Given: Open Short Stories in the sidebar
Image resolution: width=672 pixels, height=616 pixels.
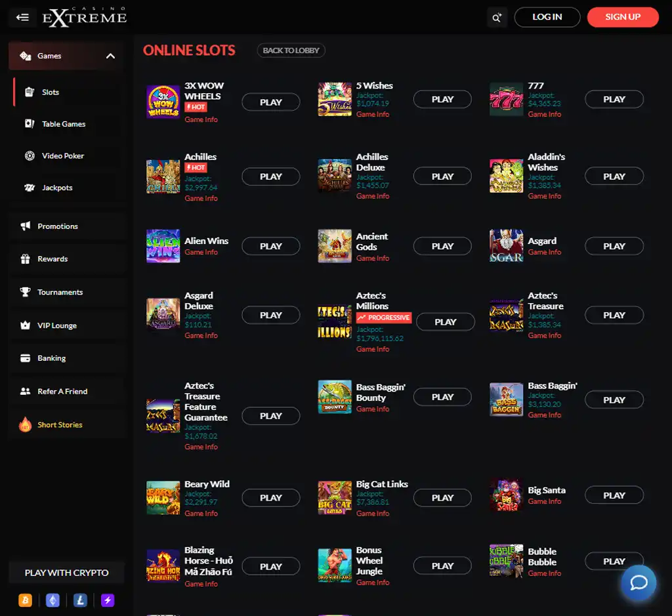Looking at the screenshot, I should (x=66, y=424).
